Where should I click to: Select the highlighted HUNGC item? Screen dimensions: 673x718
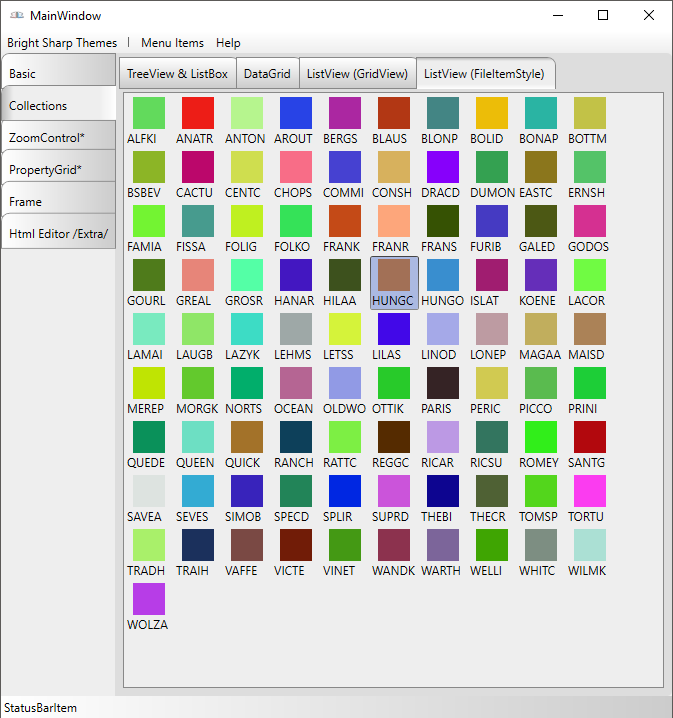[x=393, y=282]
